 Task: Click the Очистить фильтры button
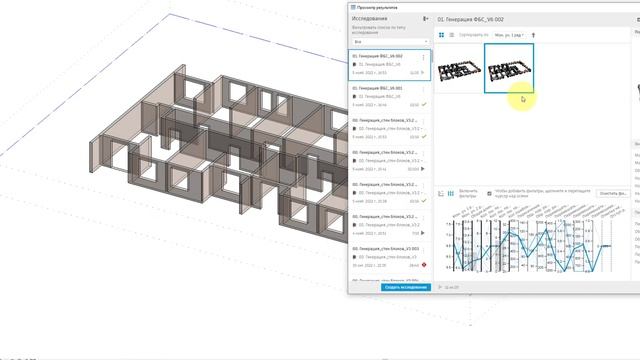click(612, 193)
